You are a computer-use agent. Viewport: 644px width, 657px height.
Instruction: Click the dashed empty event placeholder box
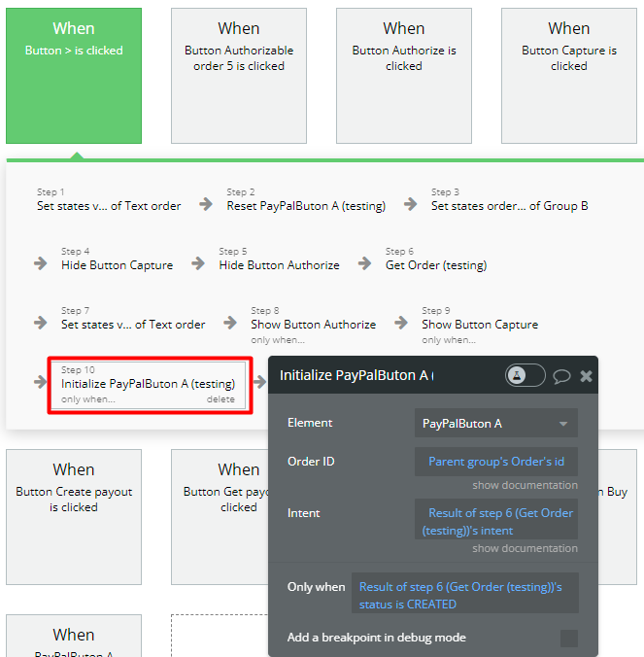click(x=220, y=636)
